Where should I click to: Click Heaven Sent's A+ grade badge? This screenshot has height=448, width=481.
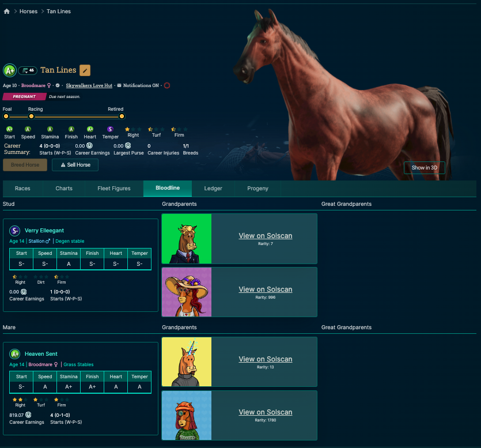pos(15,354)
